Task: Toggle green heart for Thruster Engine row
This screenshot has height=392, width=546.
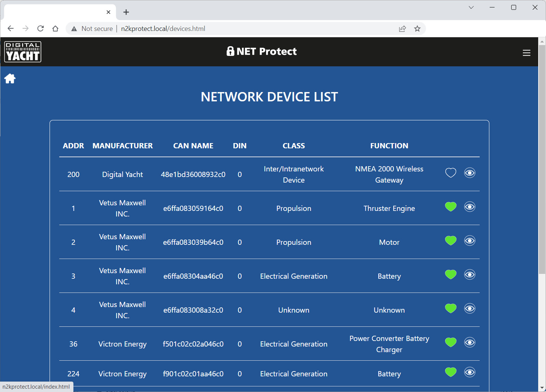Action: click(x=451, y=207)
